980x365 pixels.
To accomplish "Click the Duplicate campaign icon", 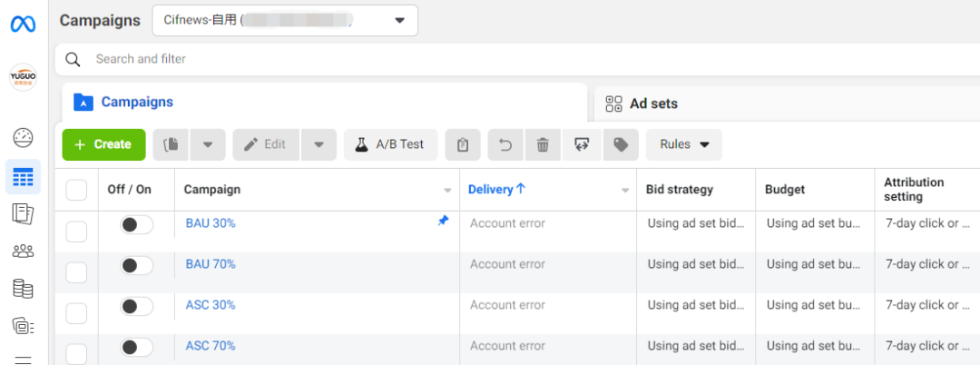I will click(x=171, y=144).
